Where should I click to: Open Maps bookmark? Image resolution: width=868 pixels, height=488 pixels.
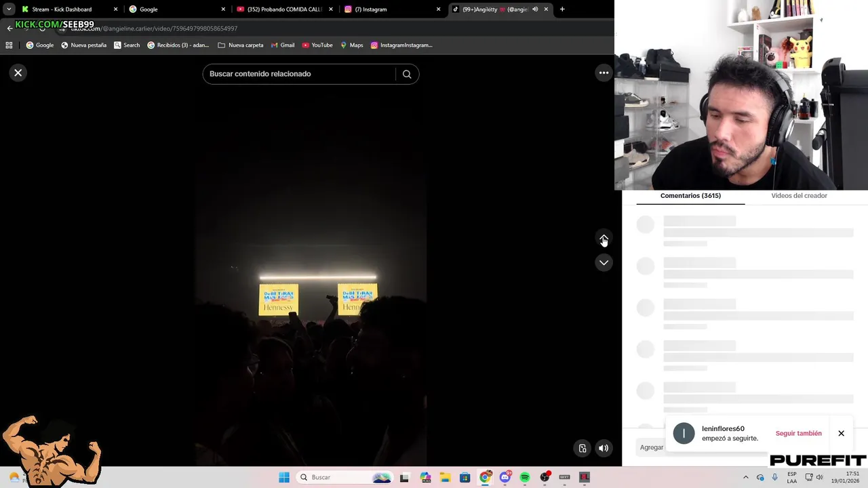tap(352, 45)
